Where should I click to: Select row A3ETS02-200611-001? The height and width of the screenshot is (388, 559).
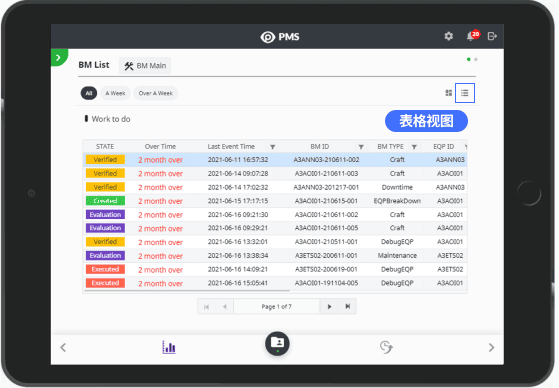coord(275,256)
